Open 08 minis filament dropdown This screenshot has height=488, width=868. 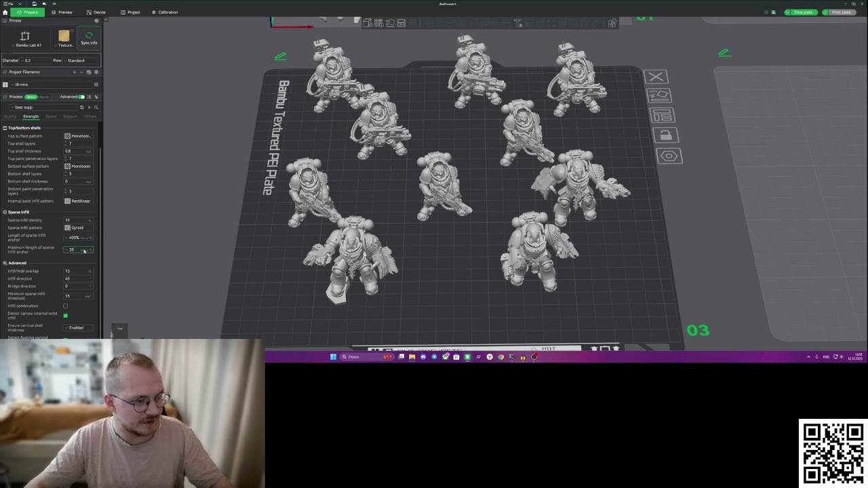point(51,85)
